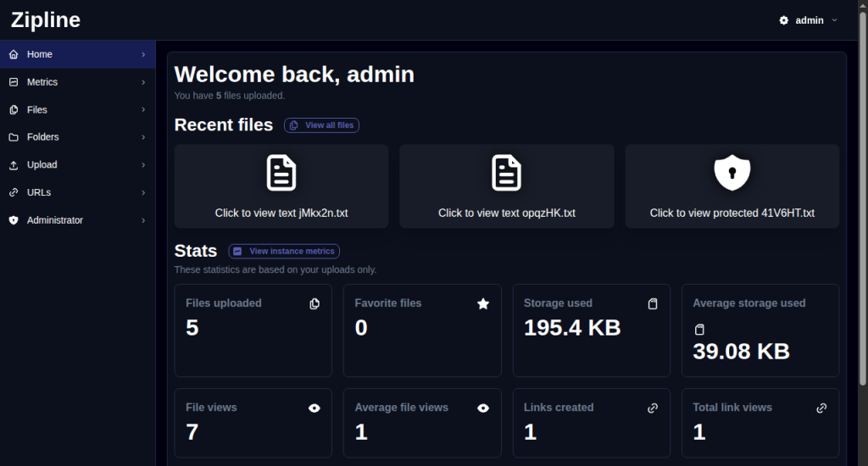
Task: Expand the Upload chevron in sidebar
Action: pyautogui.click(x=143, y=165)
